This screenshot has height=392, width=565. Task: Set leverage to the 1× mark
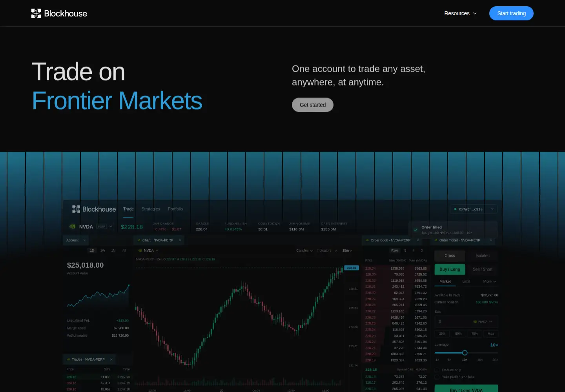point(437,360)
